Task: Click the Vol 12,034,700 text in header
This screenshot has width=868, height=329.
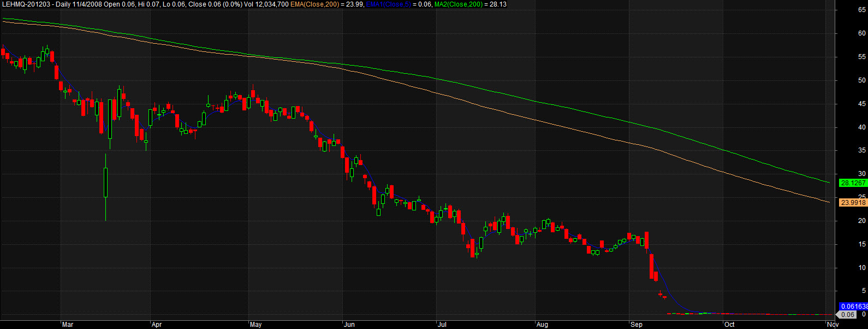Action: (x=265, y=4)
